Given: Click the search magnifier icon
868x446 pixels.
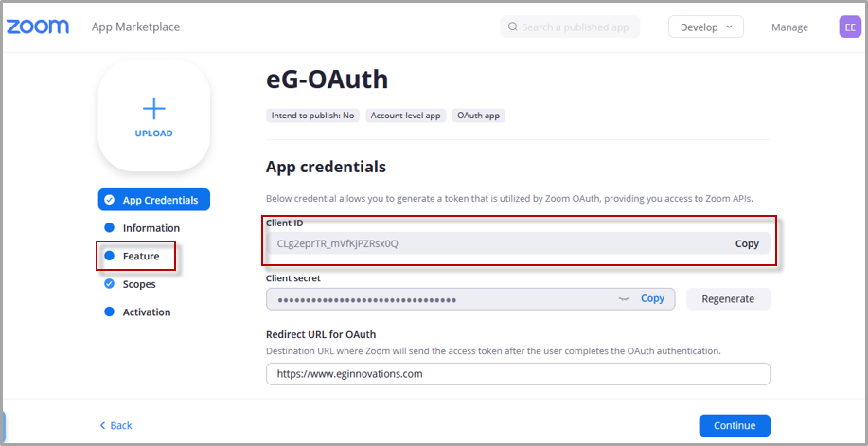Looking at the screenshot, I should (x=513, y=27).
